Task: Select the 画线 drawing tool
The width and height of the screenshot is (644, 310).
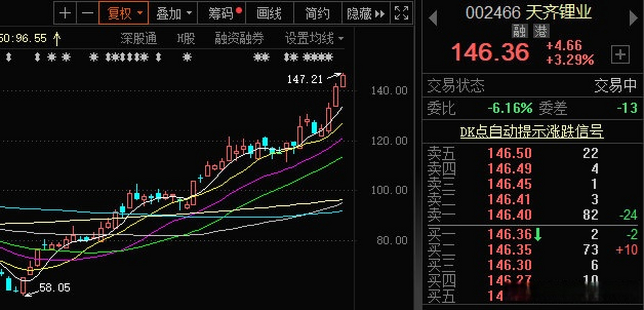Action: [x=269, y=13]
